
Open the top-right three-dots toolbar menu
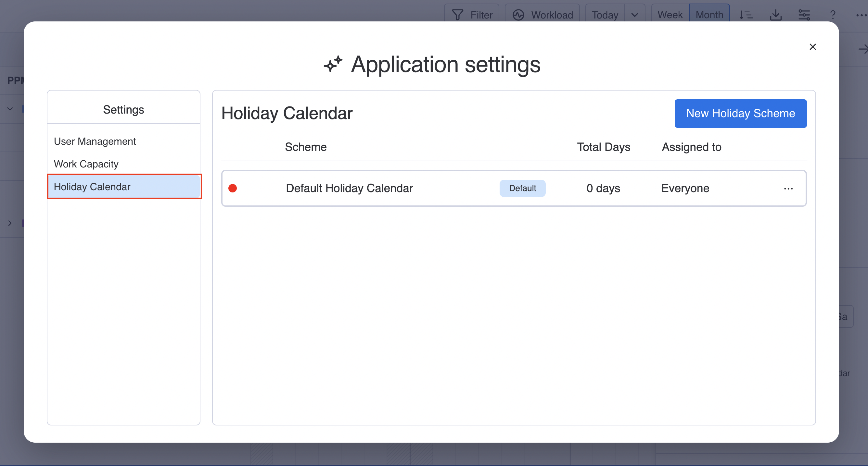pos(861,15)
